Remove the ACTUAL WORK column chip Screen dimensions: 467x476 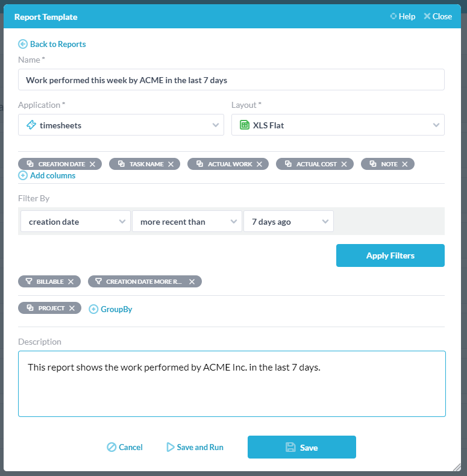coord(259,164)
